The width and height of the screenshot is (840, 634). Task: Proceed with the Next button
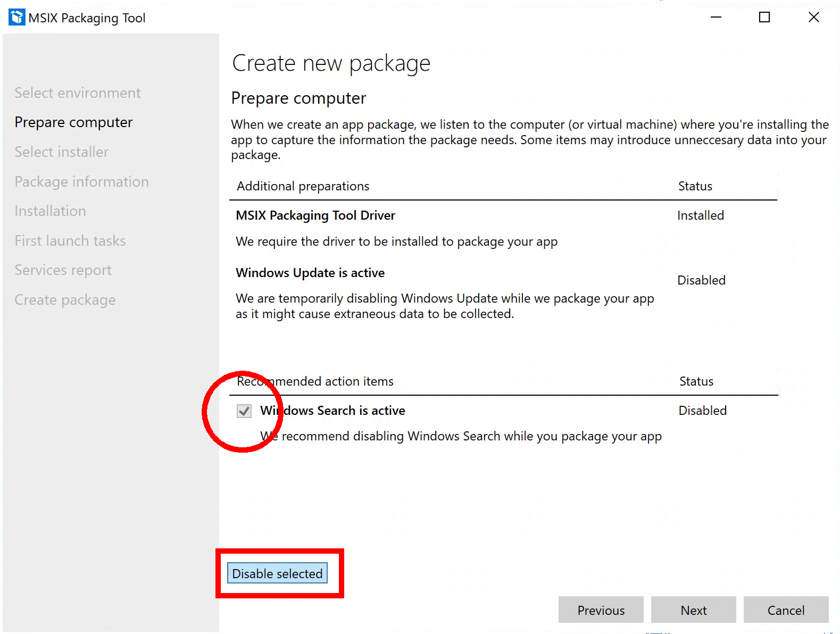(x=694, y=610)
